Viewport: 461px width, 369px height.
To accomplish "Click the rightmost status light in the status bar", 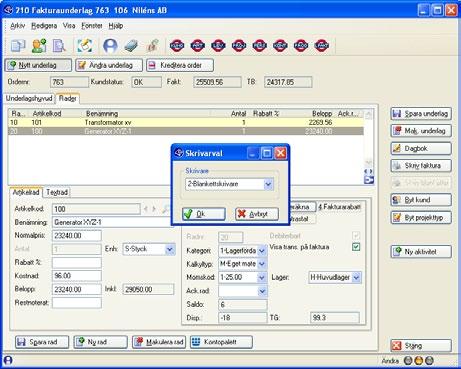I will click(429, 360).
